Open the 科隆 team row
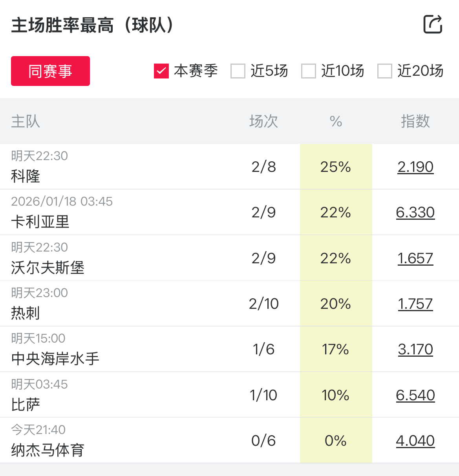 (26, 176)
